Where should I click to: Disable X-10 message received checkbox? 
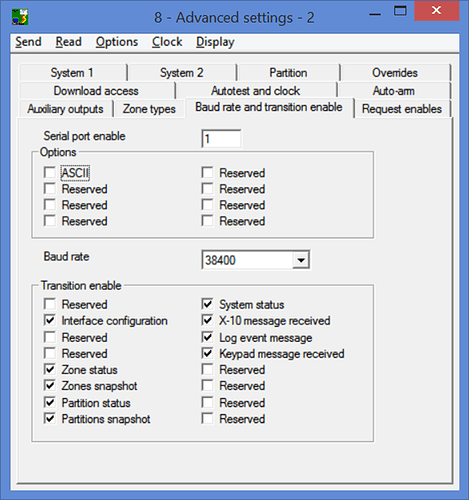pyautogui.click(x=207, y=321)
